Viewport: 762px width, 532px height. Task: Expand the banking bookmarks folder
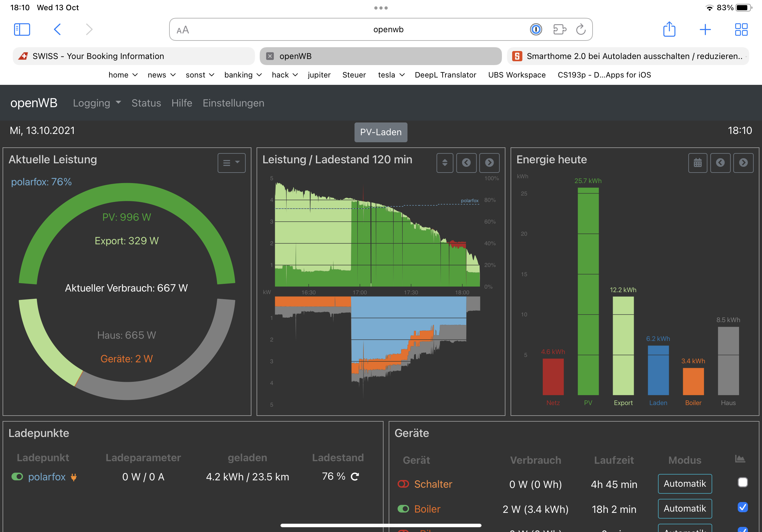[243, 75]
